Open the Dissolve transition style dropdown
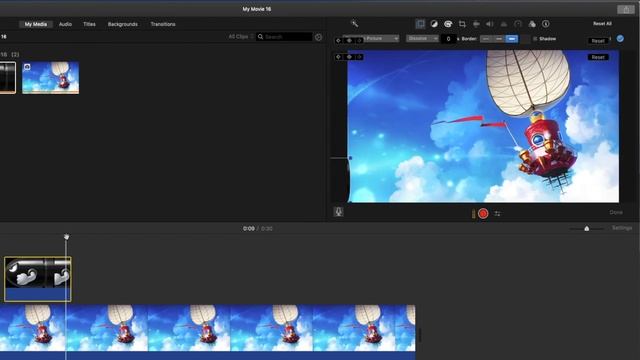640x360 pixels. (x=422, y=38)
